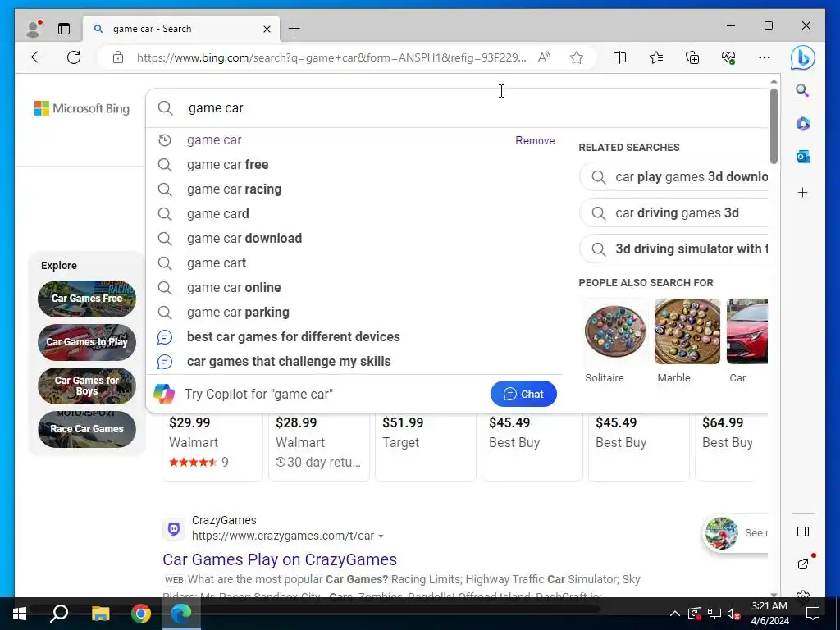
Task: Add page to favorites star
Action: (577, 57)
